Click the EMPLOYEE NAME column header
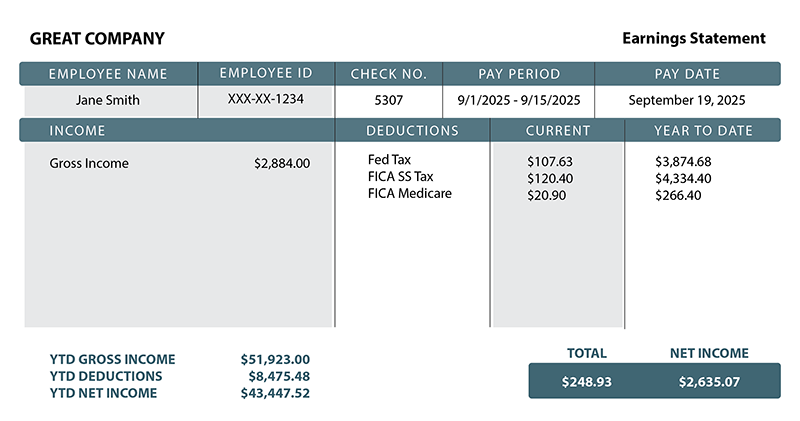 [x=108, y=74]
